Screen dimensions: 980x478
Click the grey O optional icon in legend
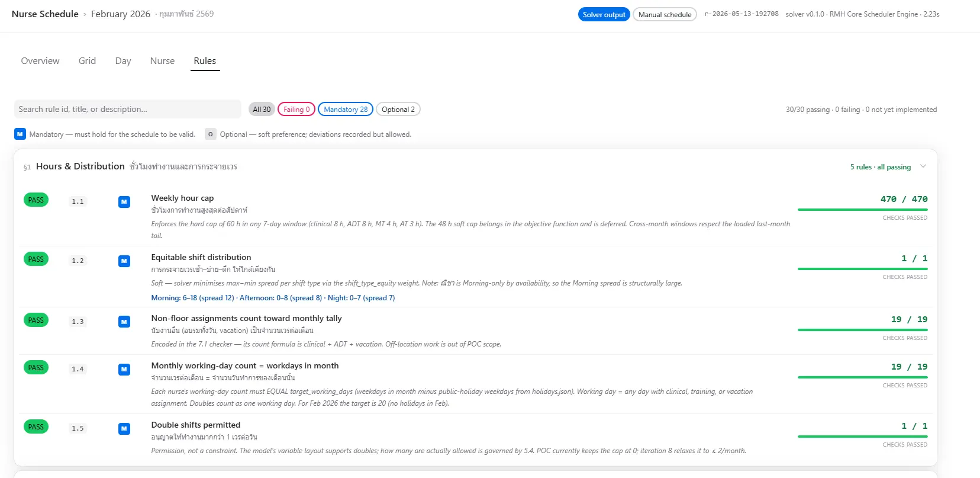pos(211,134)
